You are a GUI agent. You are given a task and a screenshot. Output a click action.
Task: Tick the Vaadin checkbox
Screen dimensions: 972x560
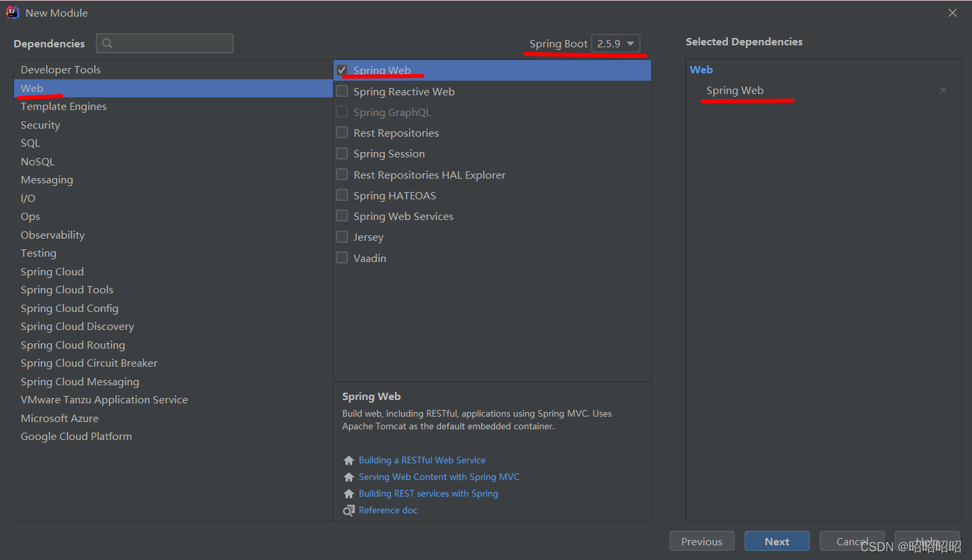[342, 257]
